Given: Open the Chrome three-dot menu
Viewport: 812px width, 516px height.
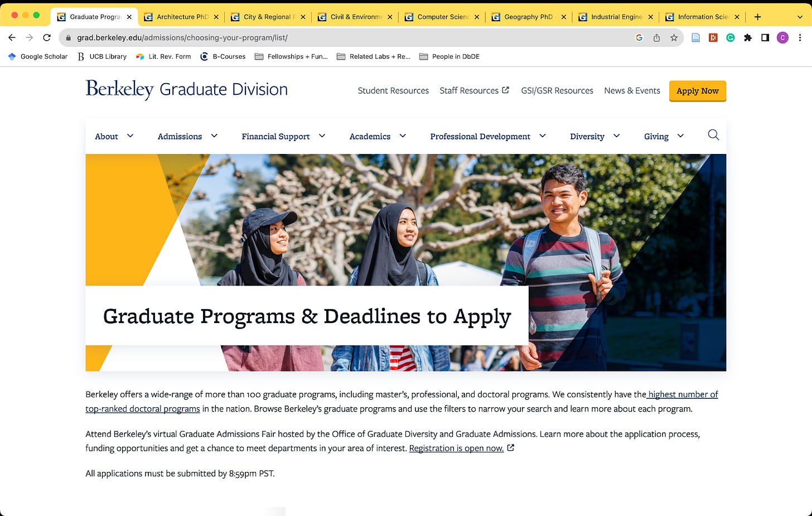Looking at the screenshot, I should point(800,37).
